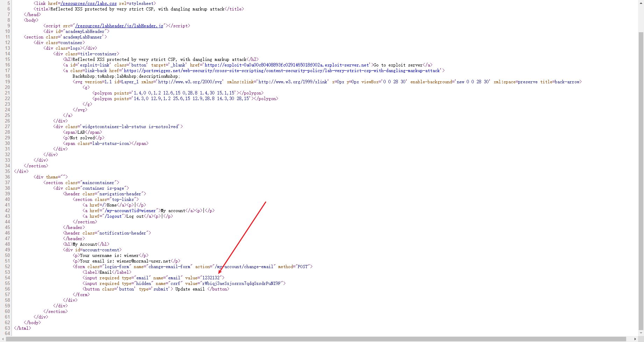The image size is (644, 342).
Task: Click the Home anchor line 41
Action: tap(114, 205)
